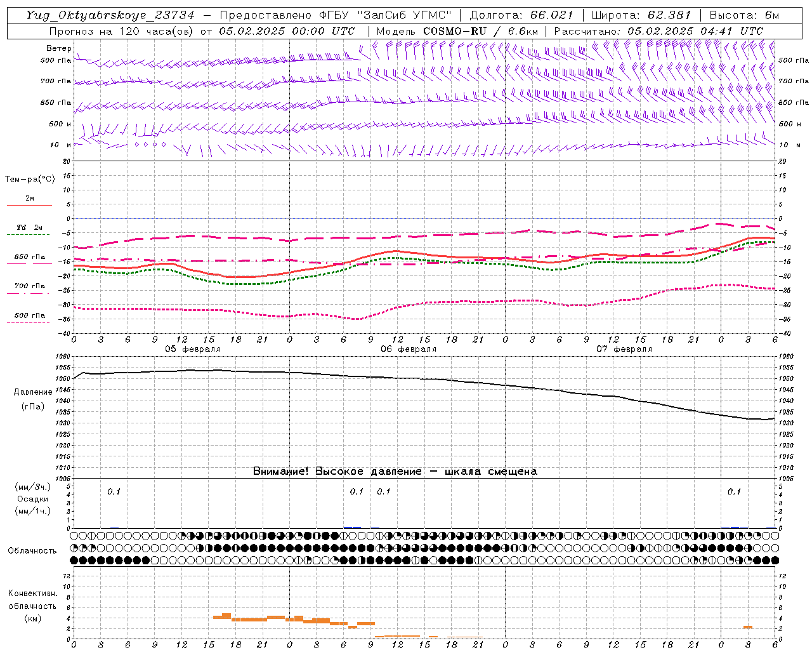This screenshot has width=812, height=650.
Task: Select the 'Предоставлено ФГБУ ЗапСиб УГМС' provider text
Action: point(336,15)
